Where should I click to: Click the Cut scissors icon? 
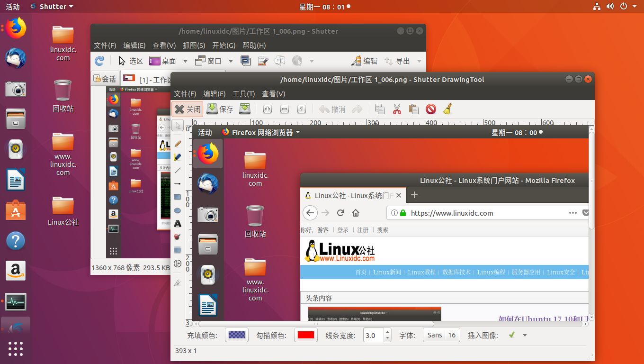pos(397,109)
